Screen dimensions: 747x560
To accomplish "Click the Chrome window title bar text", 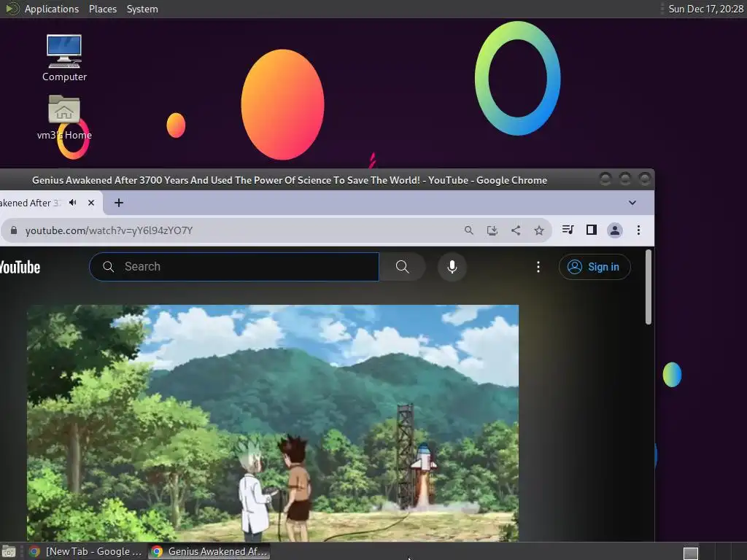I will point(290,181).
